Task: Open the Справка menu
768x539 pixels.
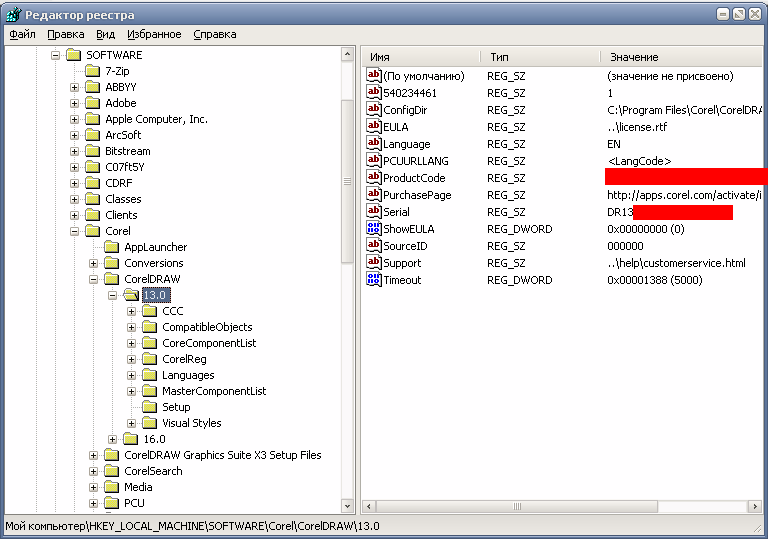Action: coord(215,34)
